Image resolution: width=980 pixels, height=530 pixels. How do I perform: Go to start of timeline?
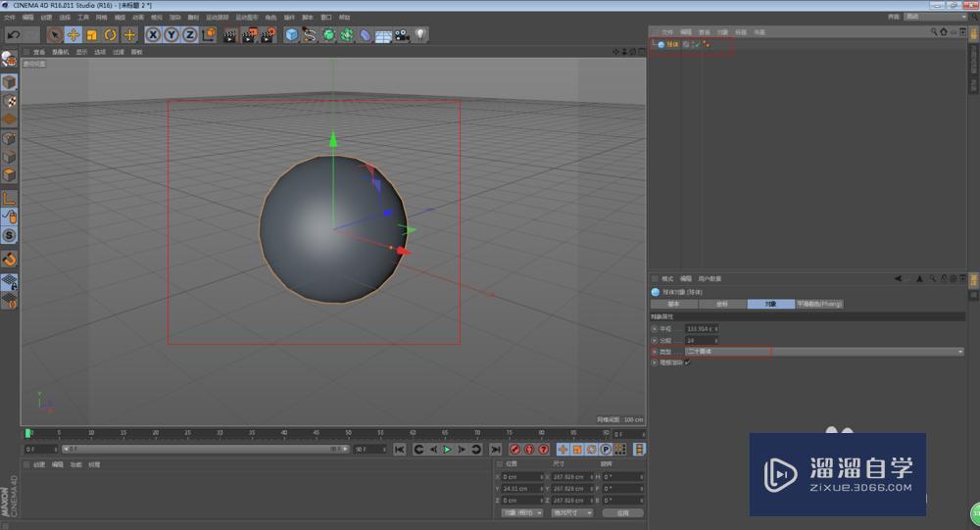coord(400,450)
